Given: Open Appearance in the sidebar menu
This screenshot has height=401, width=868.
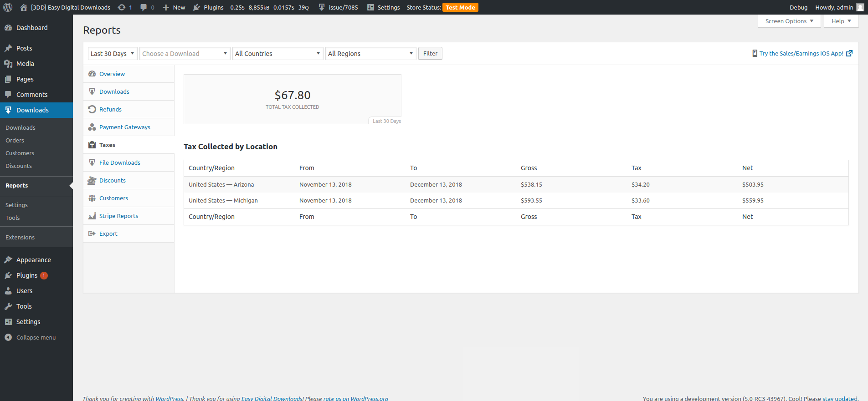Looking at the screenshot, I should [33, 260].
